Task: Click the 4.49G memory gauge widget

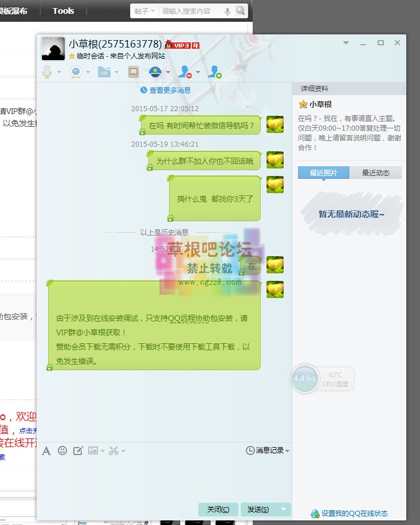Action: pyautogui.click(x=304, y=379)
